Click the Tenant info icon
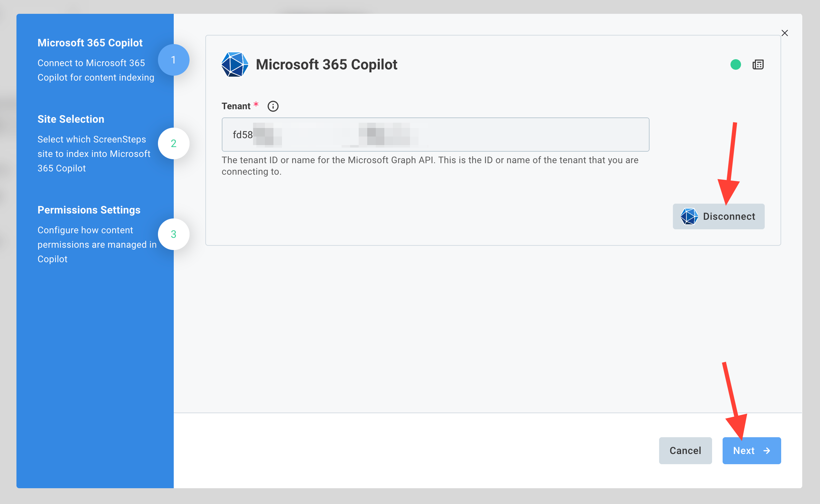820x504 pixels. 273,106
